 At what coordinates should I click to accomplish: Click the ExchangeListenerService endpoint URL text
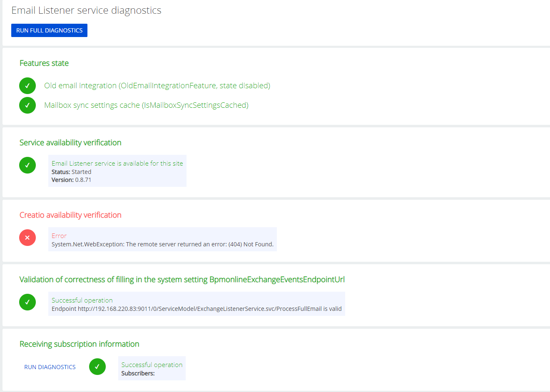196,309
